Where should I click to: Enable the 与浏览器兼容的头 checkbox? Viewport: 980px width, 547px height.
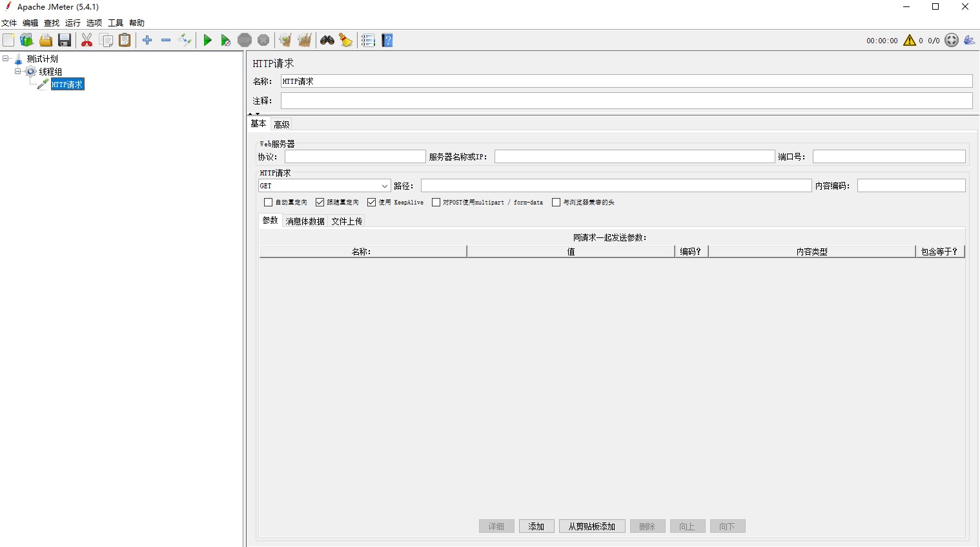(556, 203)
